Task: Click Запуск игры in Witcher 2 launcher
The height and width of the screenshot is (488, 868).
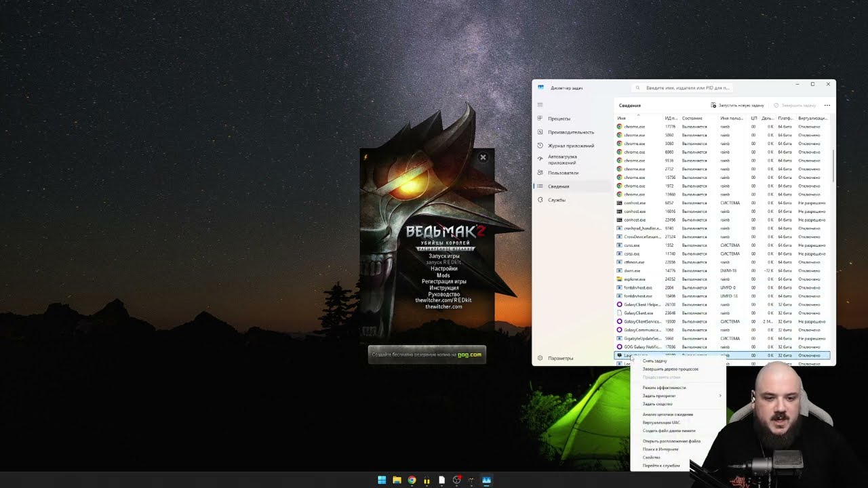Action: coord(444,256)
